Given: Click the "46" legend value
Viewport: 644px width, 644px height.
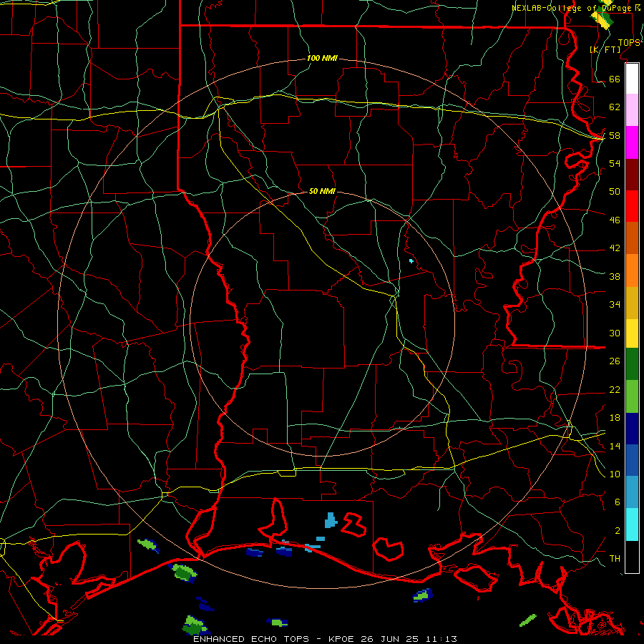Looking at the screenshot, I should (x=615, y=220).
